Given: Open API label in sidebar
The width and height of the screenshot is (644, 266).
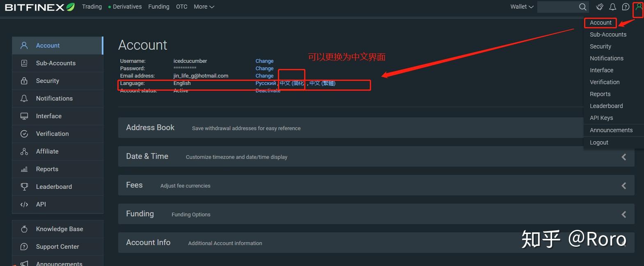Looking at the screenshot, I should click(41, 204).
